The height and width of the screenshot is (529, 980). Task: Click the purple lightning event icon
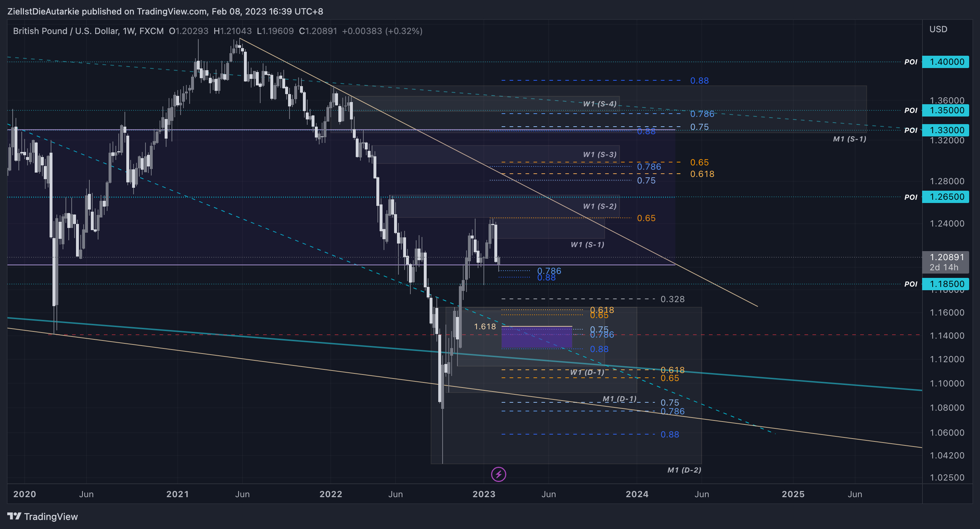[x=498, y=474]
